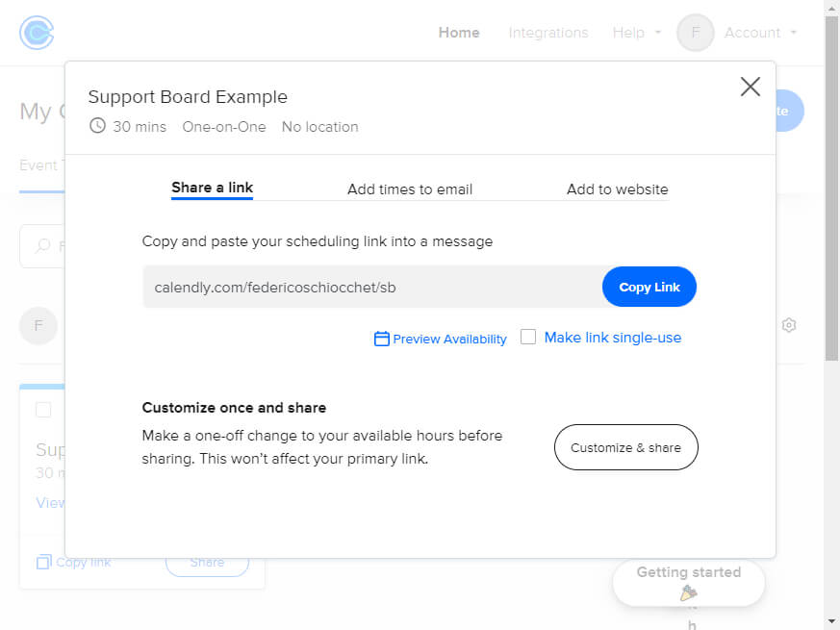This screenshot has width=840, height=630.
Task: Click the copy icon next to Copy link
Action: pos(43,562)
